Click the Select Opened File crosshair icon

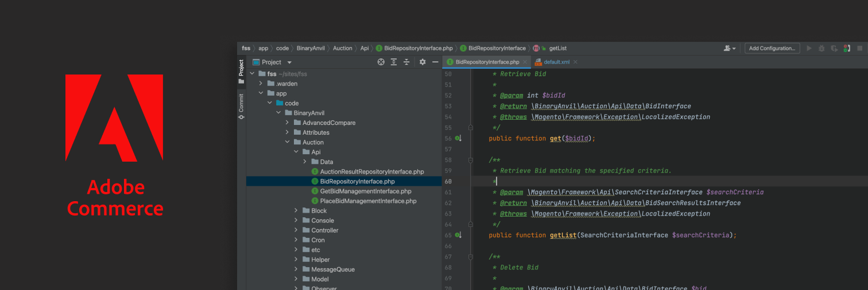(x=381, y=62)
